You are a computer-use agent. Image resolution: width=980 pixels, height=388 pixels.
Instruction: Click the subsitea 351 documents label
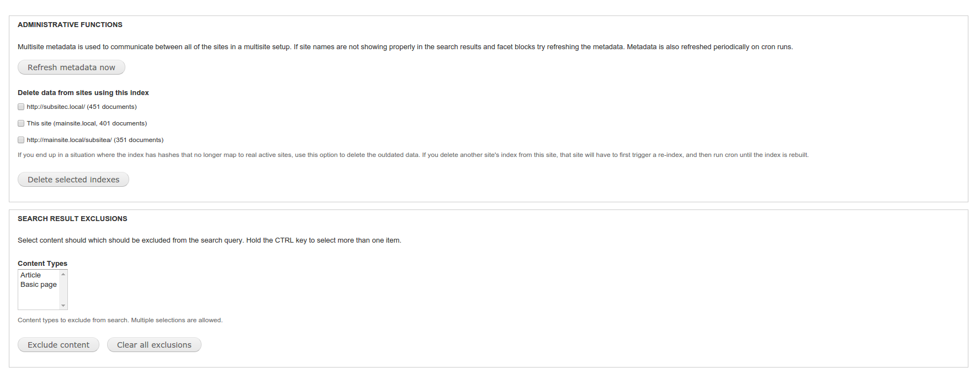95,140
